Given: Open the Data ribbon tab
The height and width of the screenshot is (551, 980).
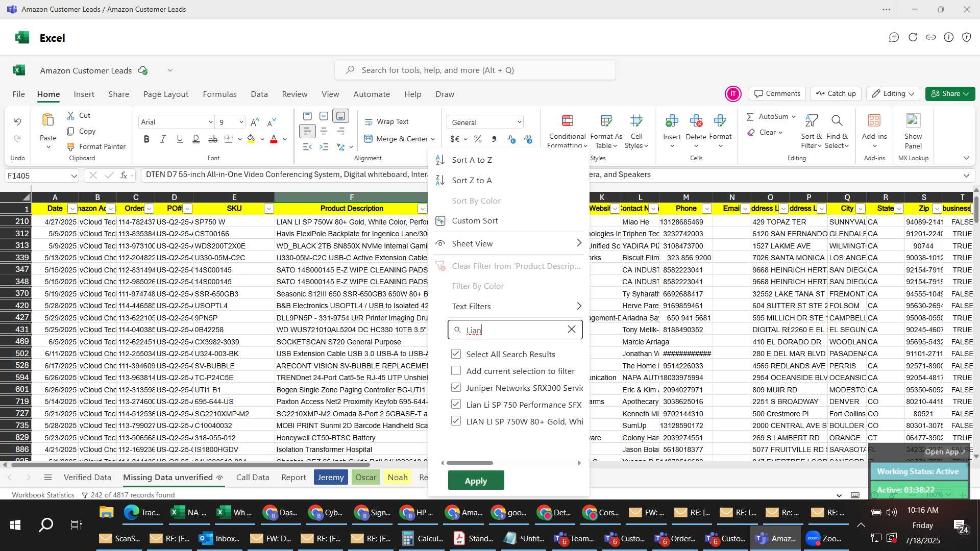Looking at the screenshot, I should coord(259,94).
